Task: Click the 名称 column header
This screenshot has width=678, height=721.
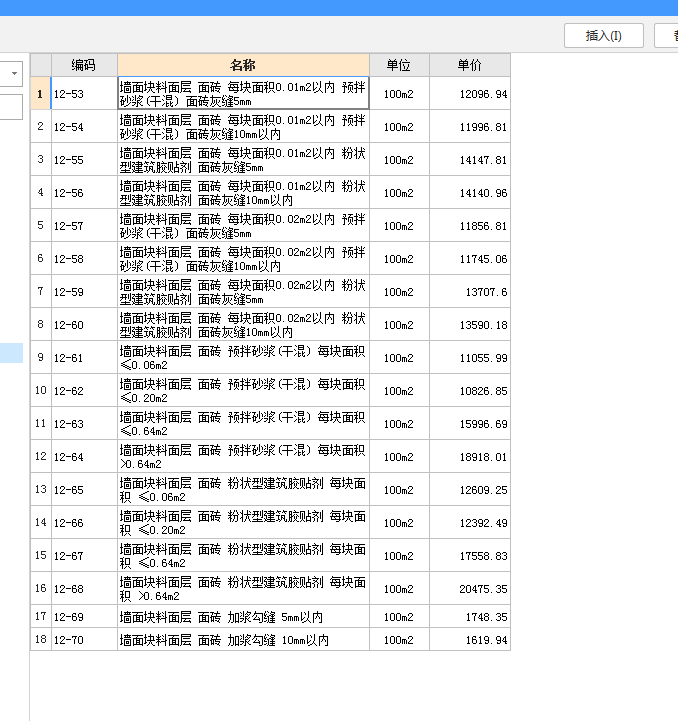Action: coord(243,65)
